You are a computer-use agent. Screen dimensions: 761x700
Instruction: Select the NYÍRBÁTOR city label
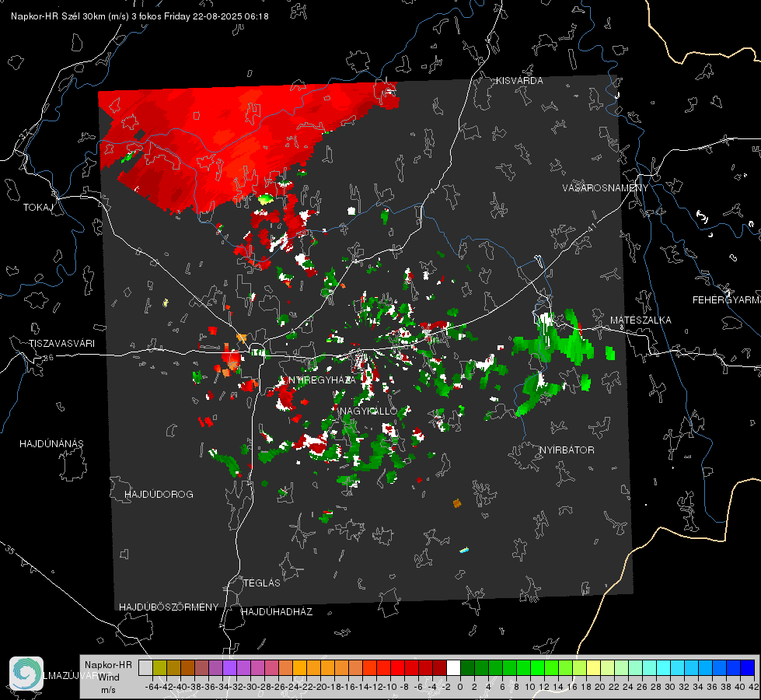click(567, 450)
